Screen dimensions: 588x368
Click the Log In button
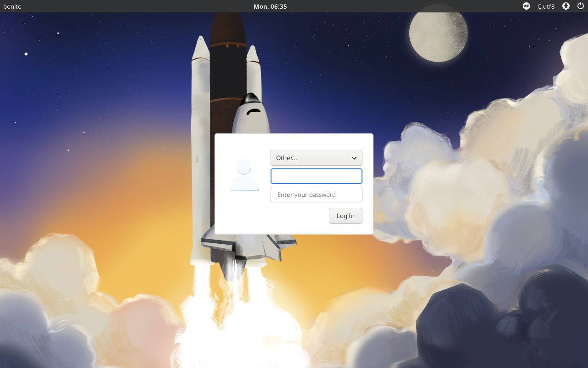tap(345, 216)
